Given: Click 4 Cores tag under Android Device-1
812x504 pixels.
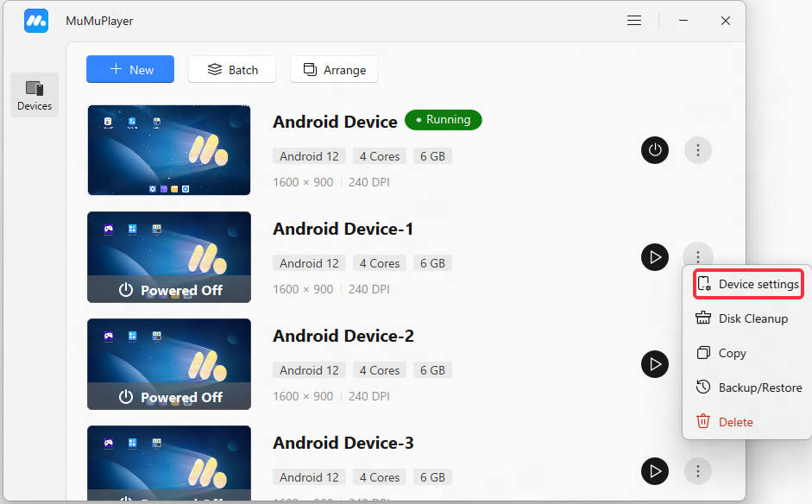Looking at the screenshot, I should (x=380, y=263).
